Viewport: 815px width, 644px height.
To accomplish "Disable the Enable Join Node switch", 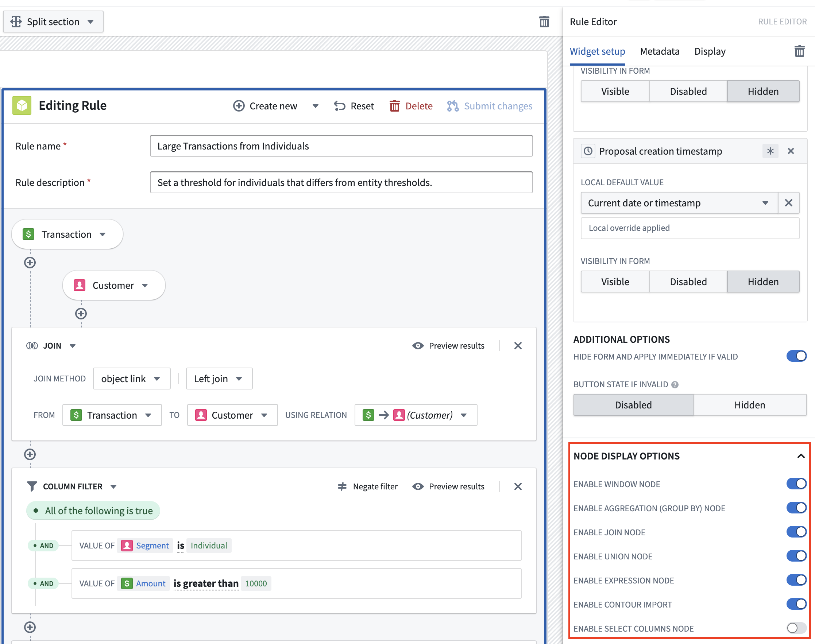I will (796, 532).
